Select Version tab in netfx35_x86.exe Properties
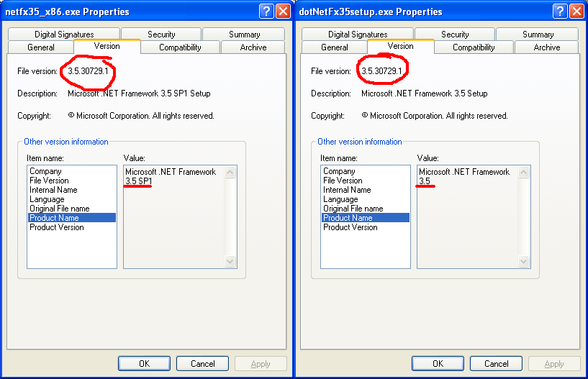588x379 pixels. 107,46
